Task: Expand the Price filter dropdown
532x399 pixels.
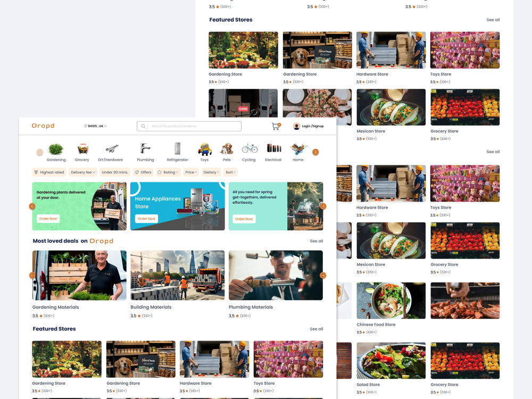Action: pos(191,172)
